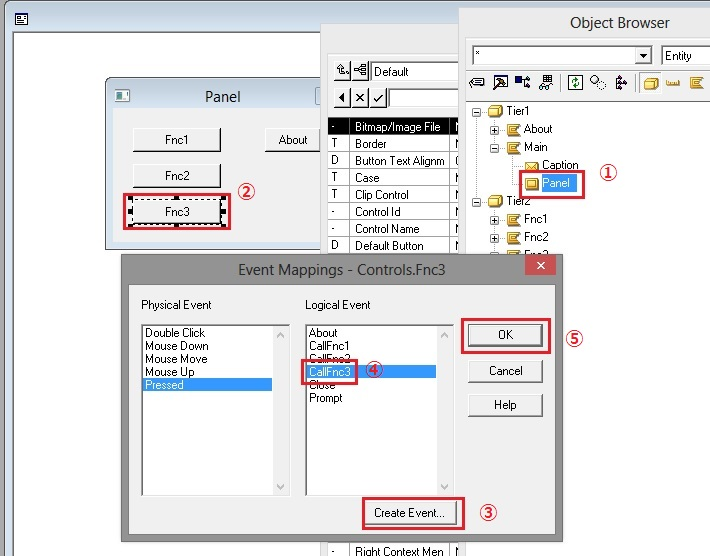Click the Fnc1 function icon under Tier2
710x556 pixels.
[513, 220]
